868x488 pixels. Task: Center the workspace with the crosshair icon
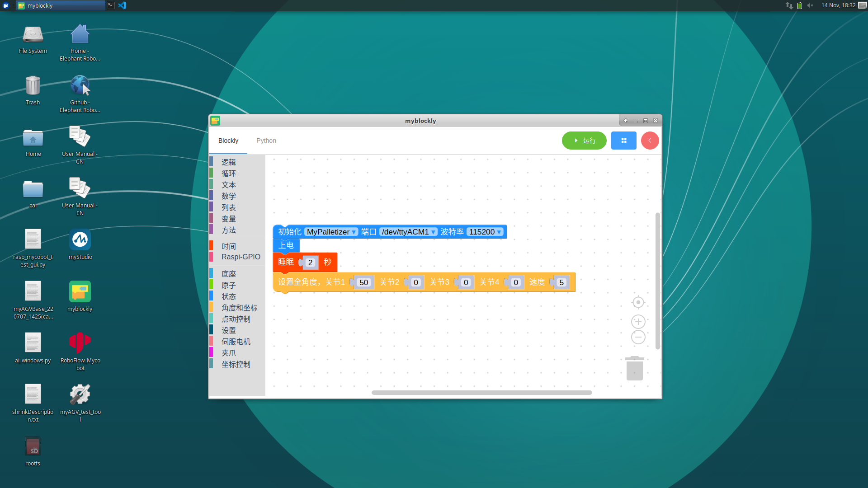[638, 302]
